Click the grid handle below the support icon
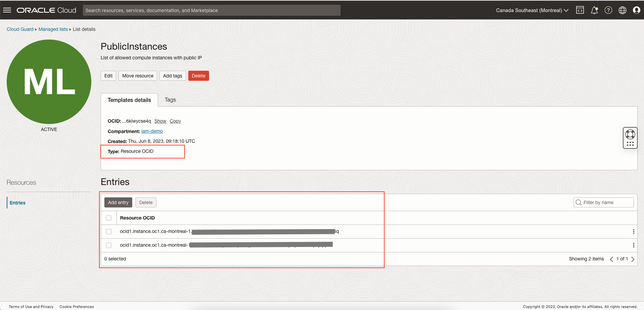The width and height of the screenshot is (644, 310). (x=630, y=144)
